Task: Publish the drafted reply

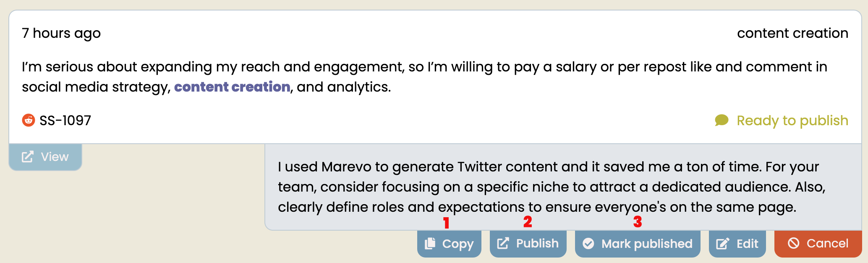Action: (x=528, y=244)
